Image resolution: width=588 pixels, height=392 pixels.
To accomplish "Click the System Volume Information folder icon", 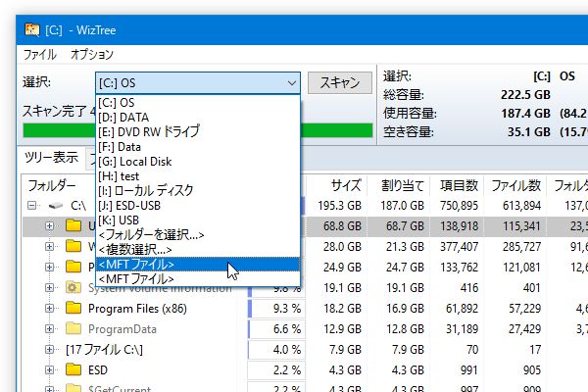I will coord(73,288).
